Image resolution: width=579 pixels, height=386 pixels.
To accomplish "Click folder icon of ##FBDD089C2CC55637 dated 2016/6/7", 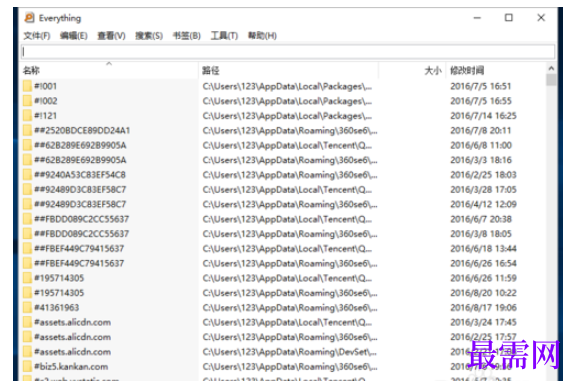I will tap(27, 219).
